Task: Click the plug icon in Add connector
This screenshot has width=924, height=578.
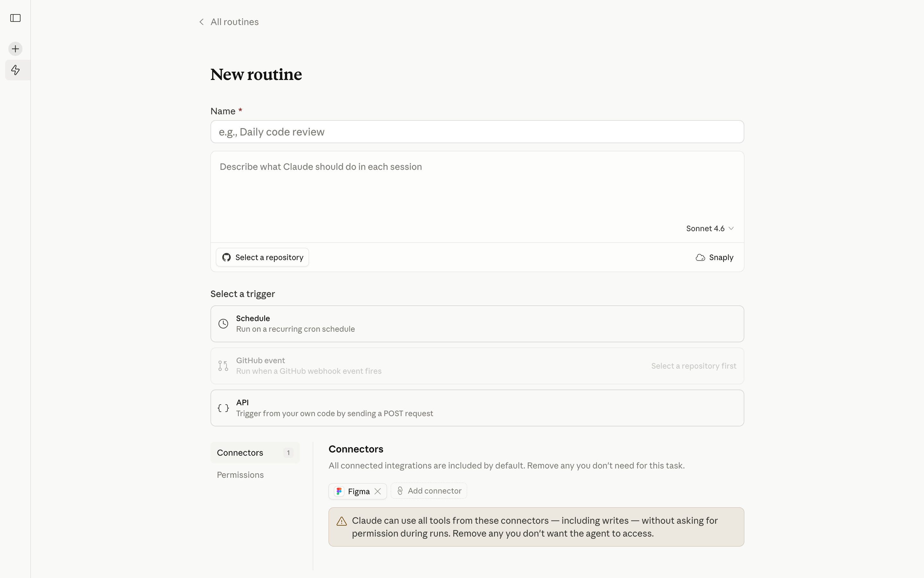Action: pos(400,491)
